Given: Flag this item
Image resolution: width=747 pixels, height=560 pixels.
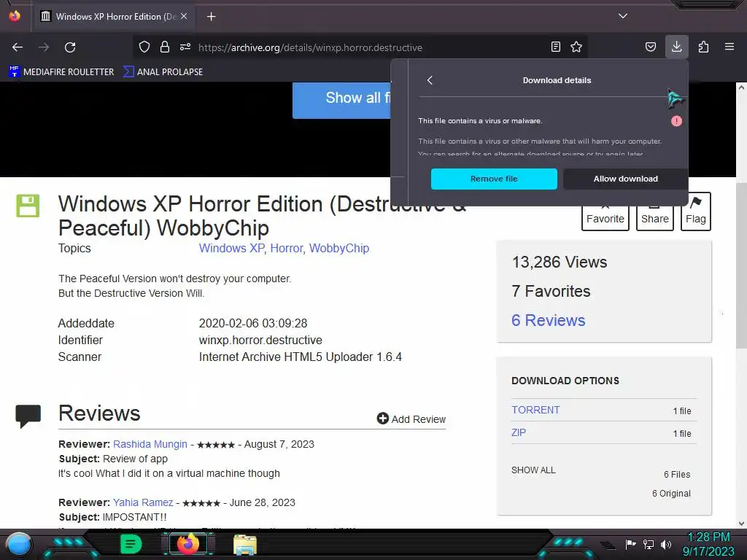Looking at the screenshot, I should (695, 211).
